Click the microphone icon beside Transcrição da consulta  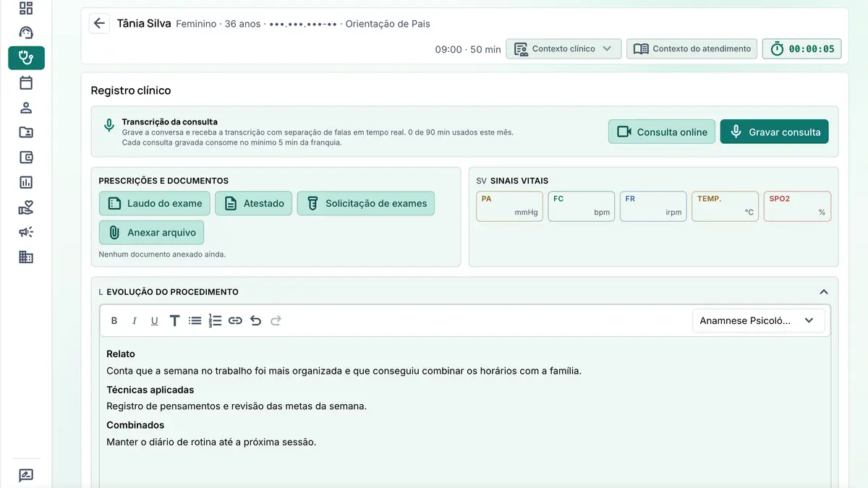pos(109,126)
